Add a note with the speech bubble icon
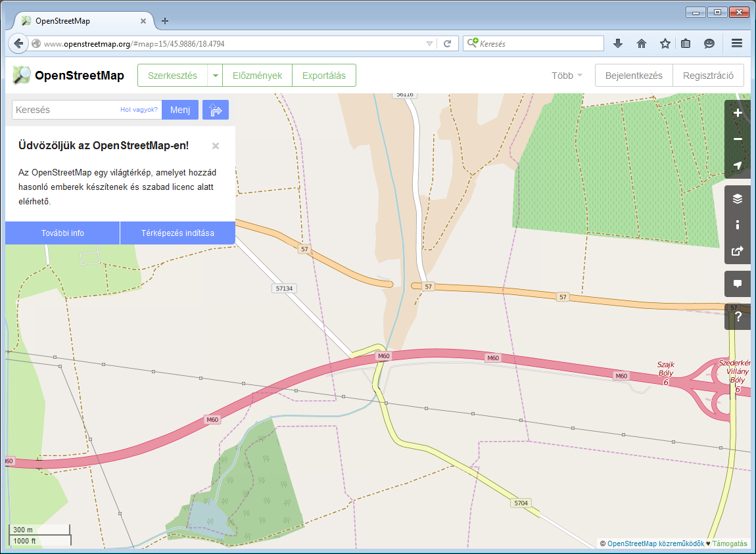 tap(737, 283)
